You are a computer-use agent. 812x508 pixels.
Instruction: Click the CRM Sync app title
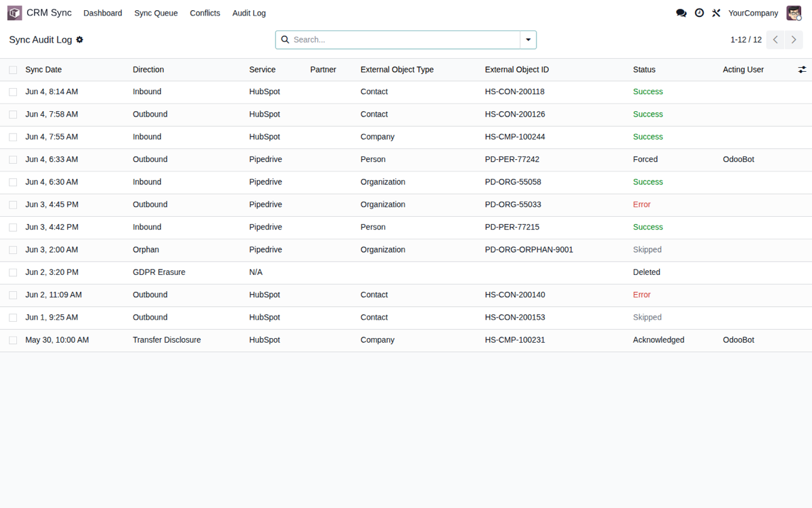(49, 13)
